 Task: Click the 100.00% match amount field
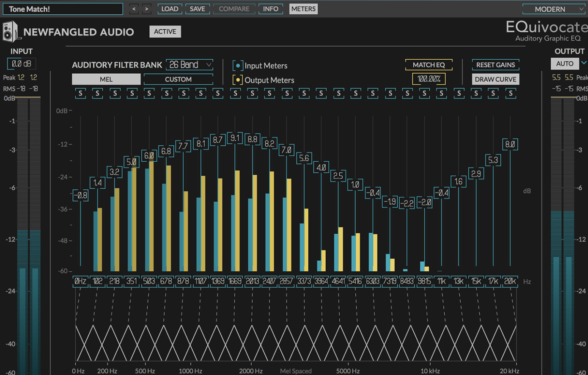point(429,78)
